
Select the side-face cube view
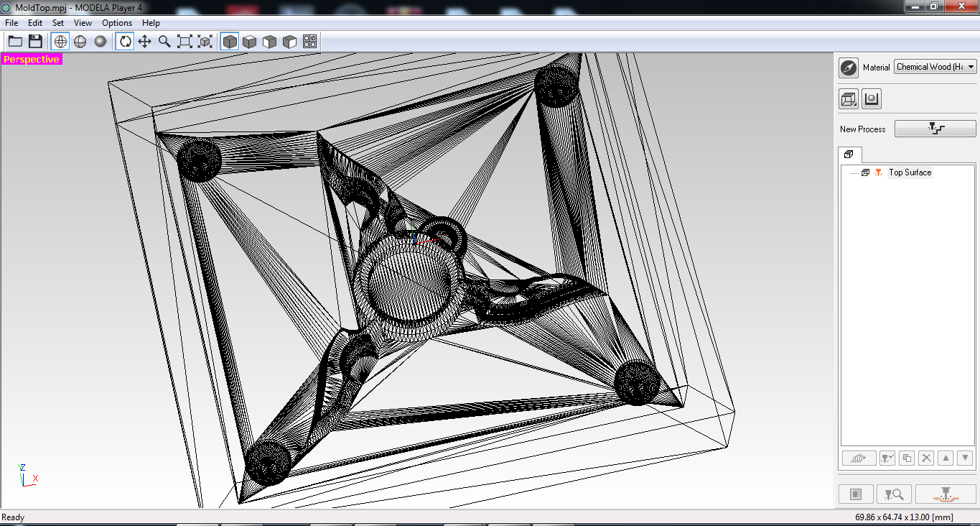click(289, 42)
